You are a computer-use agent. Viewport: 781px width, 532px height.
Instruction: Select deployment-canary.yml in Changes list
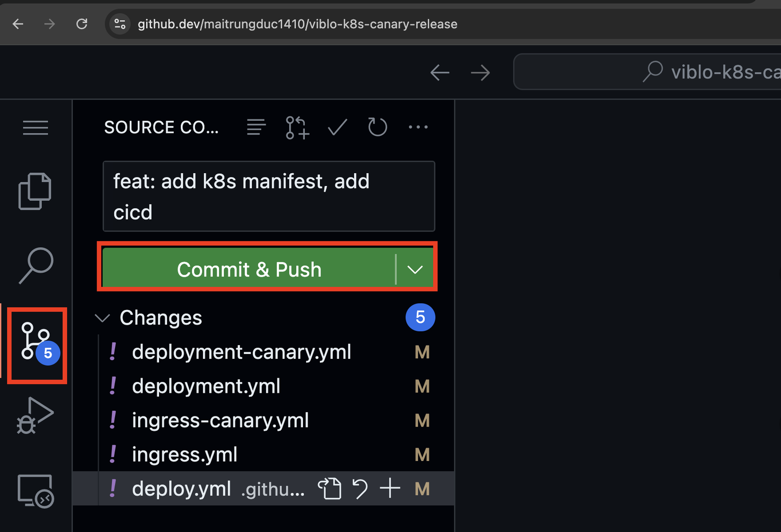(241, 352)
